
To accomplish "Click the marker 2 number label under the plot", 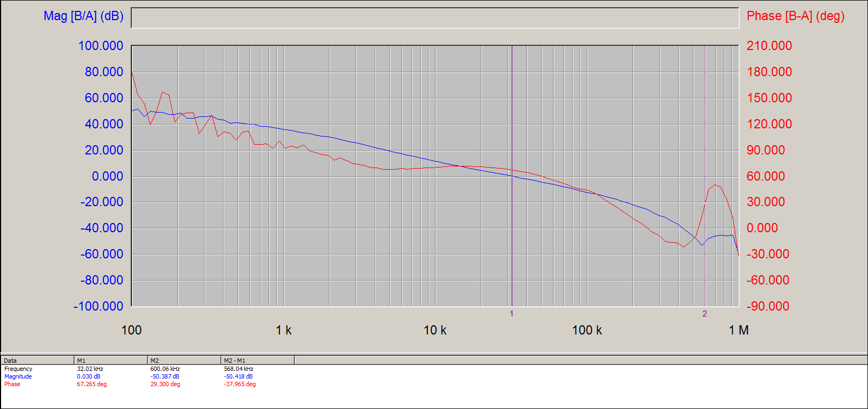I will point(705,314).
